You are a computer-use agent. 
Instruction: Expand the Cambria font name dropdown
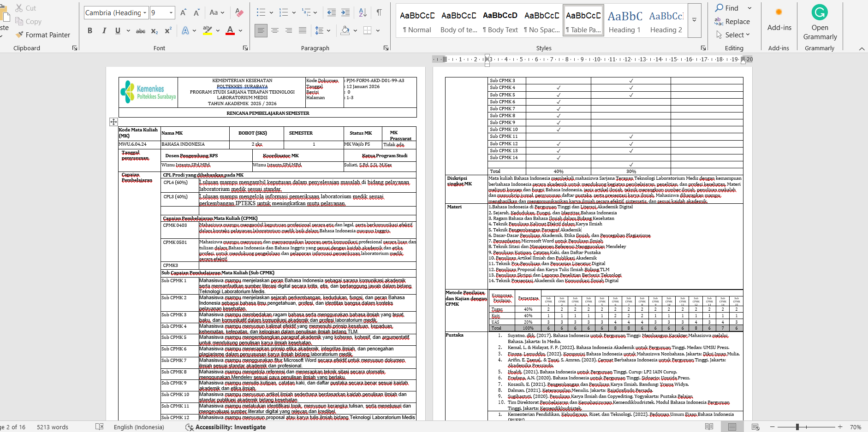145,13
